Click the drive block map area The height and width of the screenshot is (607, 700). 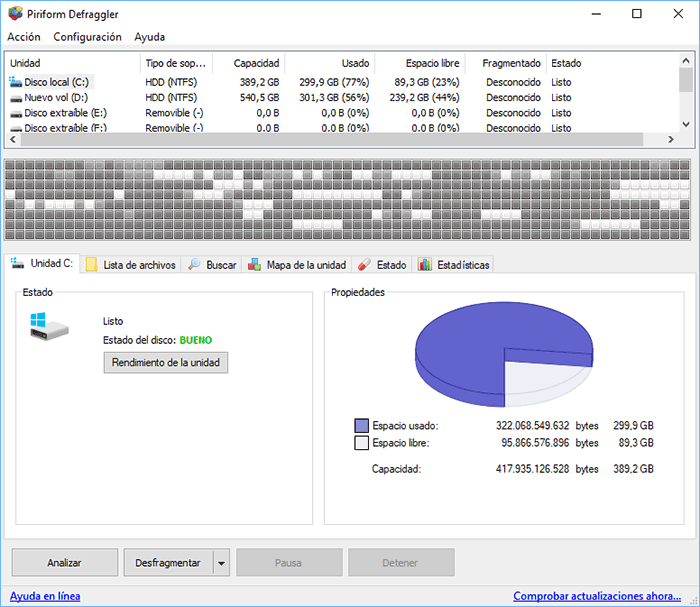pos(347,200)
